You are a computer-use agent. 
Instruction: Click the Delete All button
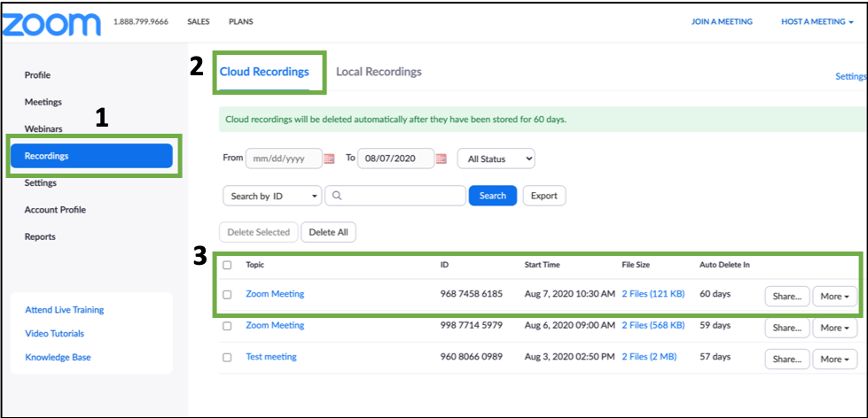click(x=328, y=232)
